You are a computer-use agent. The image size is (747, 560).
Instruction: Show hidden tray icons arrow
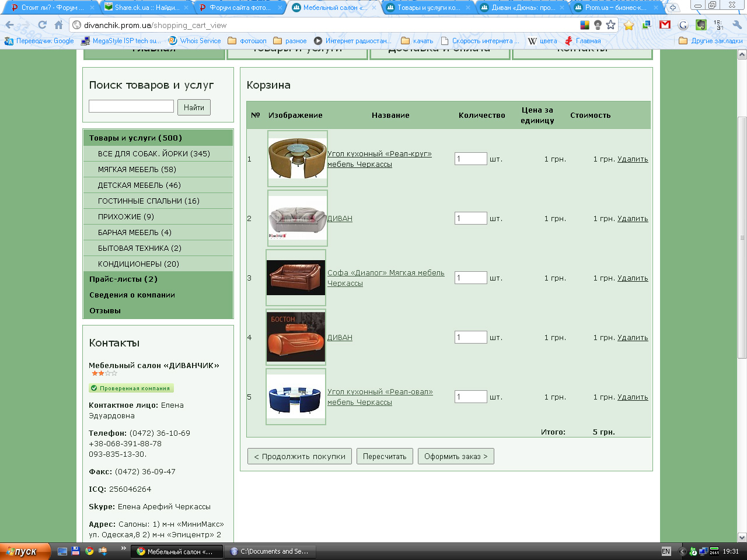point(682,551)
